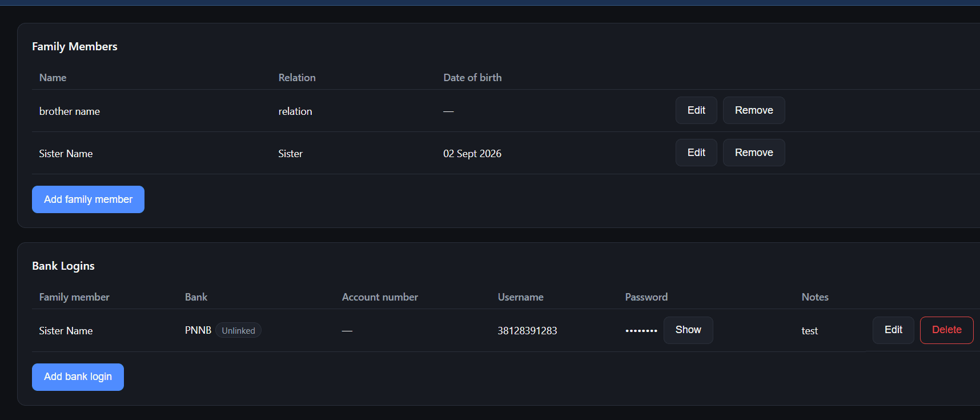The width and height of the screenshot is (980, 420).
Task: Click the Family Members heading
Action: [75, 47]
